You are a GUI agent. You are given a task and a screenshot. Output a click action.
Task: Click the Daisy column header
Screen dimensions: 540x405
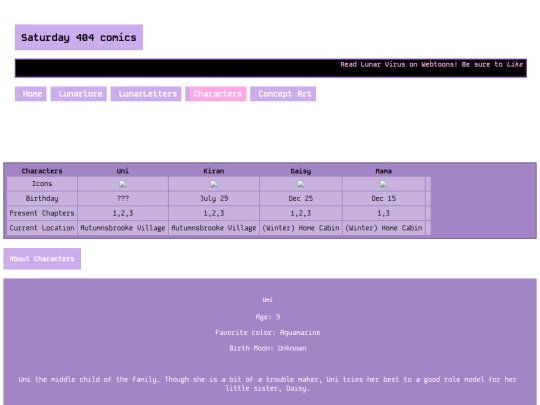coord(301,171)
